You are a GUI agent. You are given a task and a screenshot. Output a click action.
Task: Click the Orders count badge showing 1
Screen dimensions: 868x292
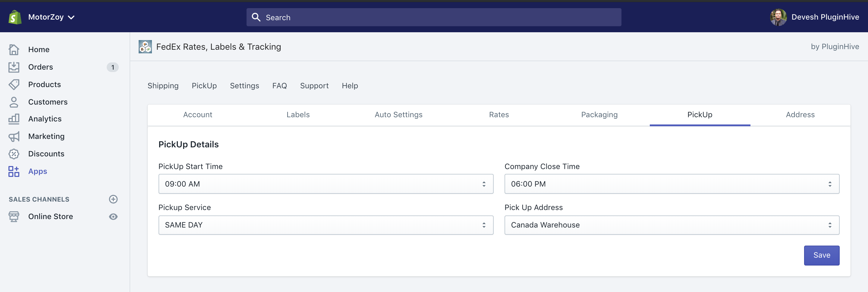[x=112, y=68]
